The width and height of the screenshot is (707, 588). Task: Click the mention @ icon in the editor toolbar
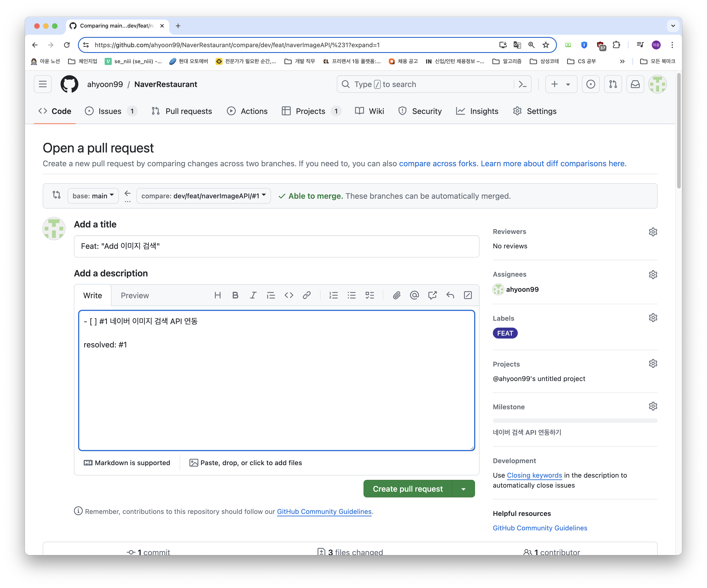tap(414, 295)
